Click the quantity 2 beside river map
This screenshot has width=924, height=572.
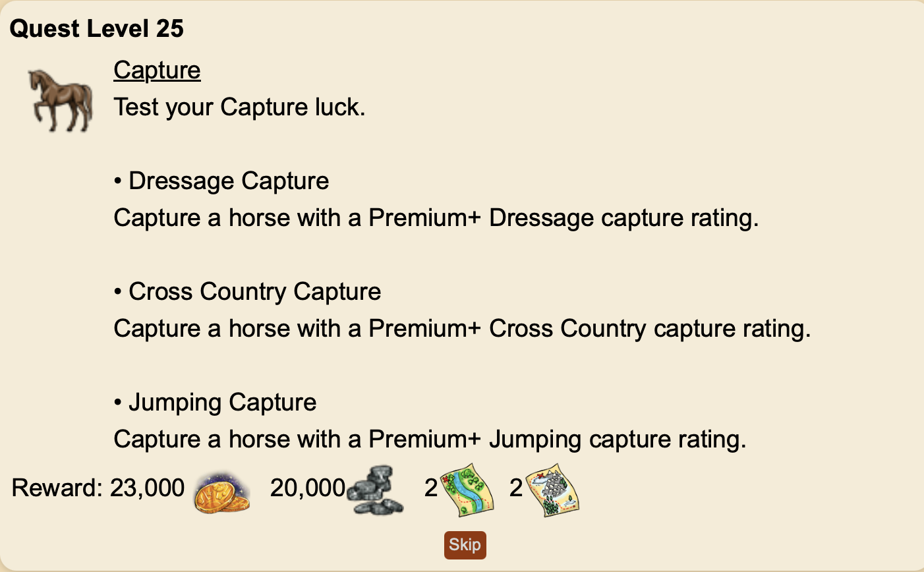click(x=431, y=488)
